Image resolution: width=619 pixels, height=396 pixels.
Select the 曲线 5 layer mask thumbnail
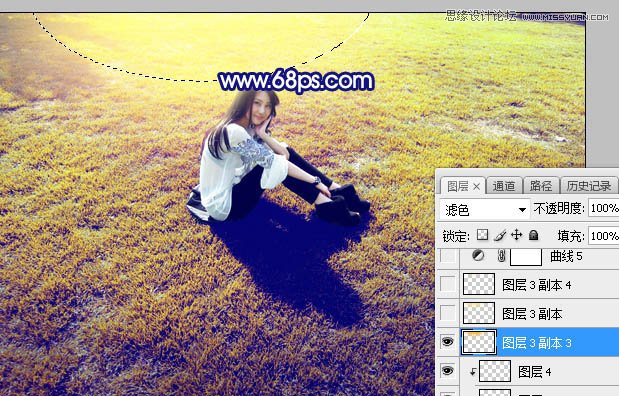pos(526,257)
